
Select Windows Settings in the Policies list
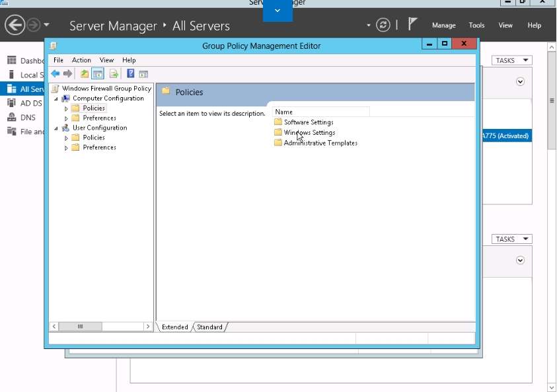tap(309, 133)
